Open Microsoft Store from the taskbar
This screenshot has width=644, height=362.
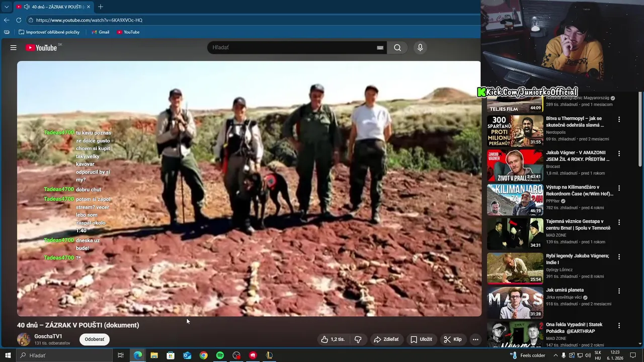pos(171,355)
